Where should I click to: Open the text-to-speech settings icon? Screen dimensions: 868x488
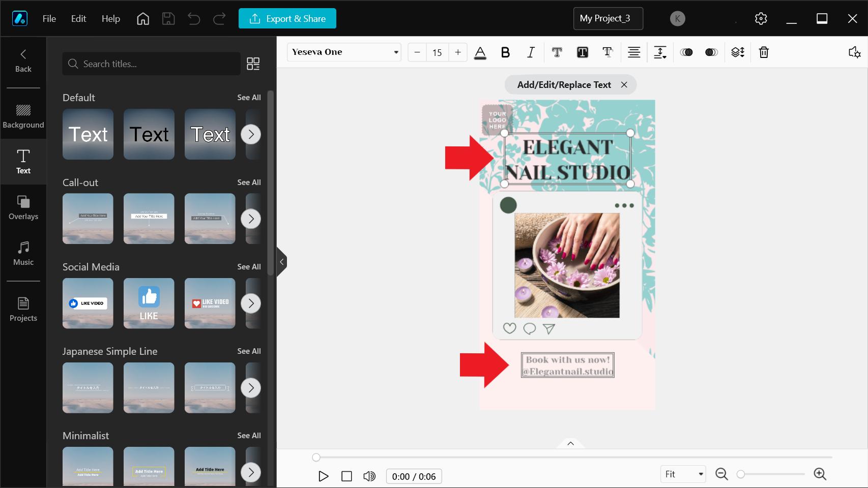point(854,52)
